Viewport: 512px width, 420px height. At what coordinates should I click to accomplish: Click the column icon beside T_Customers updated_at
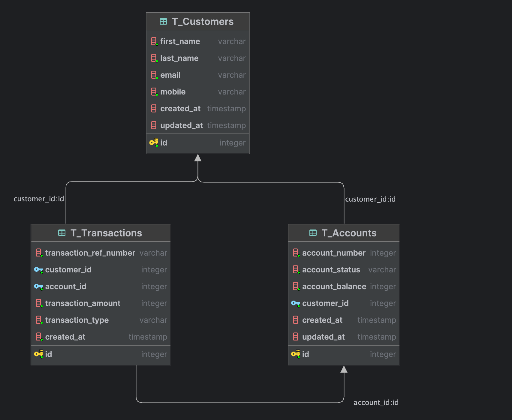[154, 125]
